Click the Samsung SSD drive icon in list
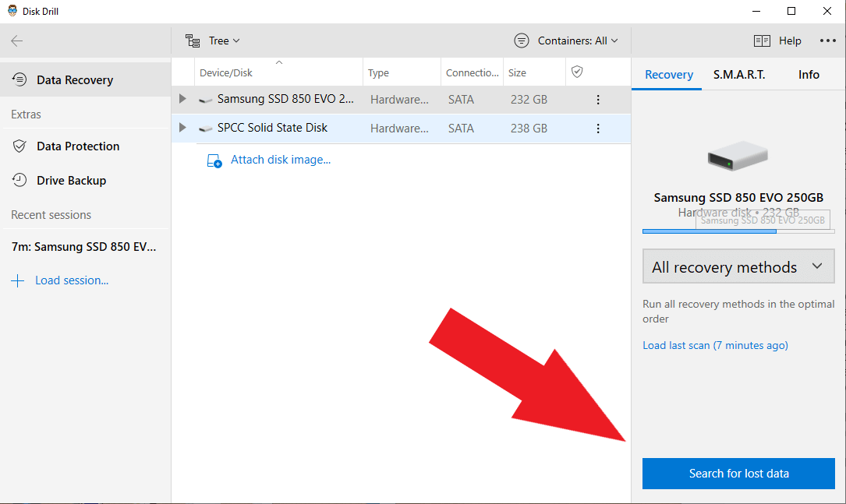Image resolution: width=846 pixels, height=504 pixels. coord(205,100)
